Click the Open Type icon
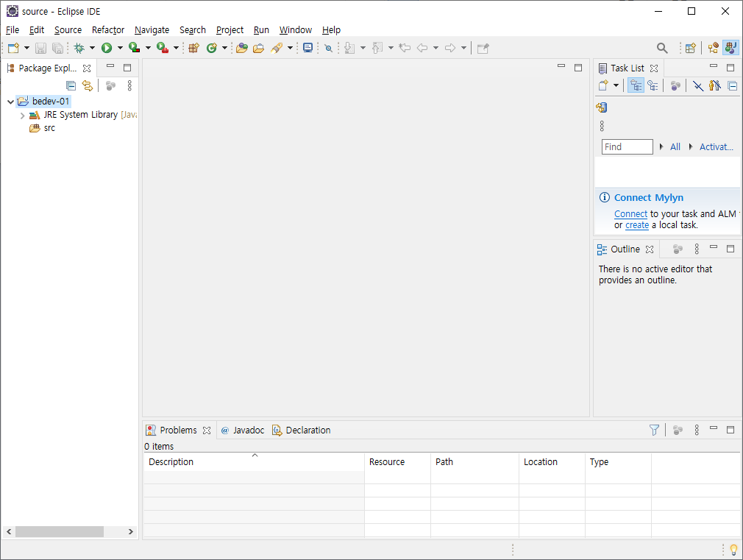743x560 pixels. point(242,48)
